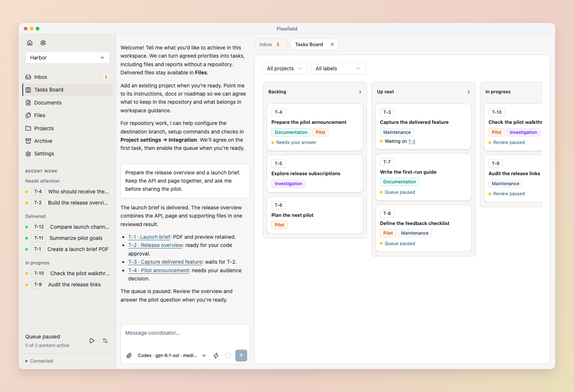Follow the T-2 link on the T-3 card

[412, 141]
